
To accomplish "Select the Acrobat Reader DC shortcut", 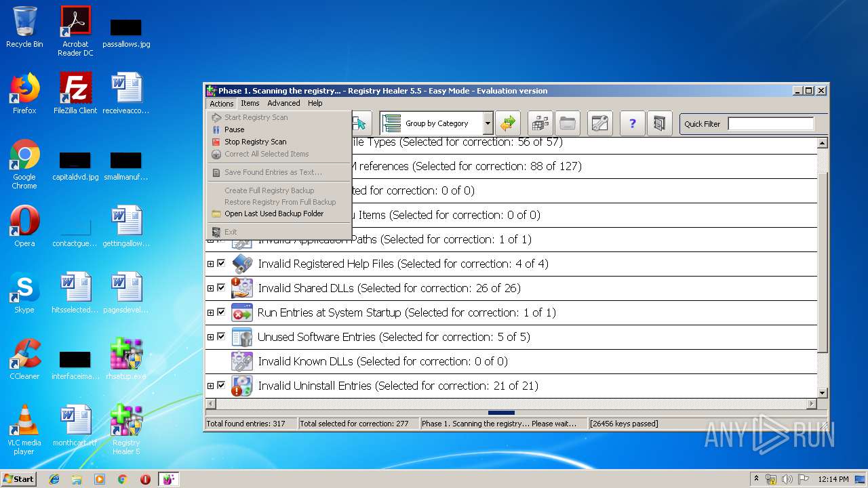I will tap(75, 31).
